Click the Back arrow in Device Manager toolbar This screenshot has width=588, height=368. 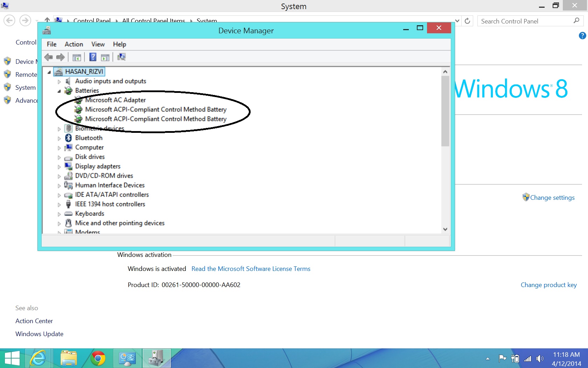pos(49,57)
